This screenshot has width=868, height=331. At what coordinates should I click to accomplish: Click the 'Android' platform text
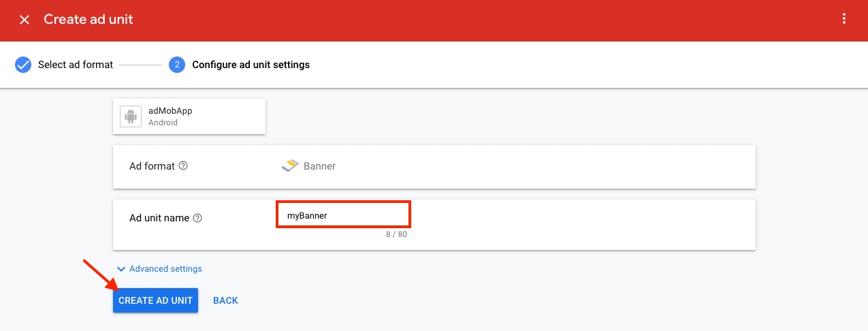pos(163,123)
